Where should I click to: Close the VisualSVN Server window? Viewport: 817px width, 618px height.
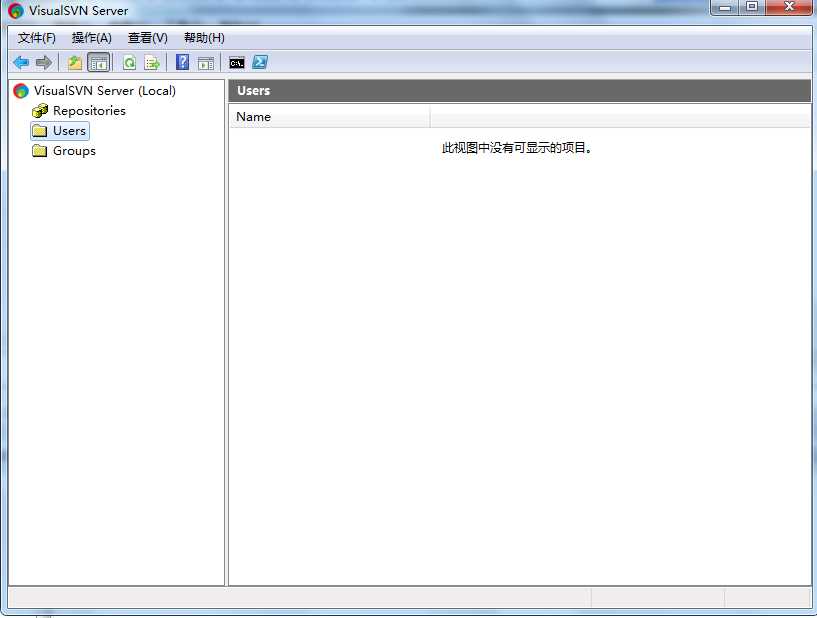click(x=789, y=7)
